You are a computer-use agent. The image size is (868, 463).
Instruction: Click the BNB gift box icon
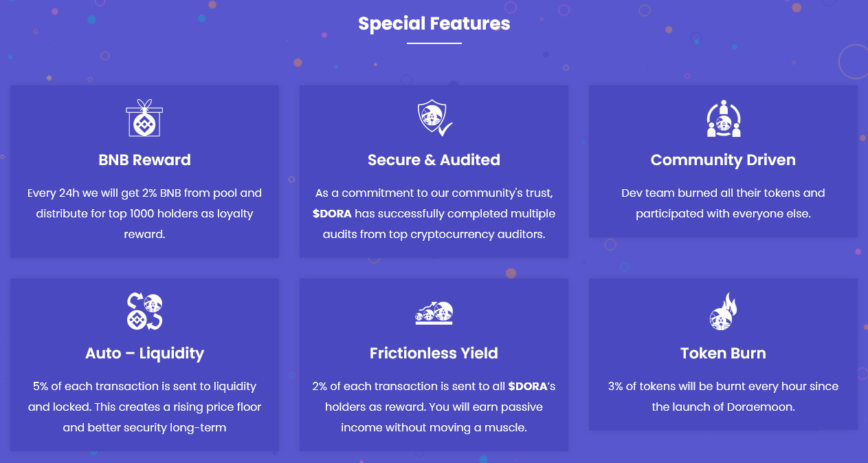coord(144,118)
